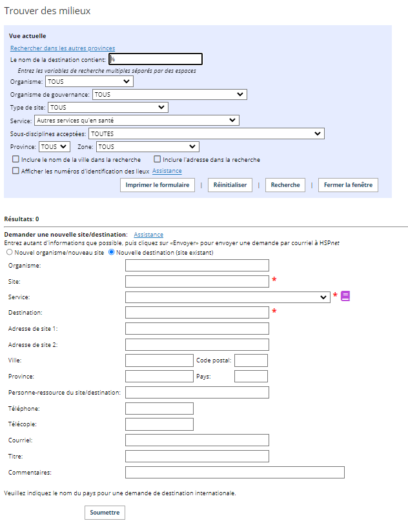
Task: Expand 'Organisme de gouvernance' dropdown
Action: (x=170, y=94)
